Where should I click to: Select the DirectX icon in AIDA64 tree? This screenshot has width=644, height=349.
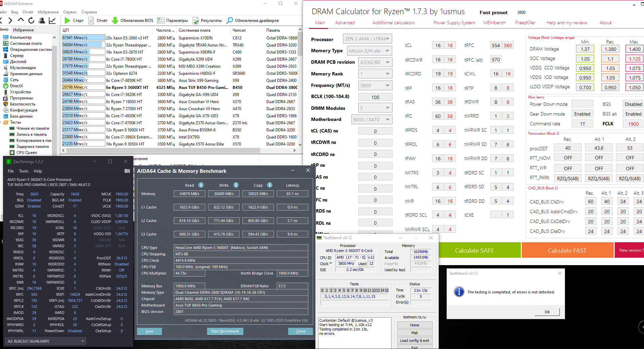[x=6, y=86]
